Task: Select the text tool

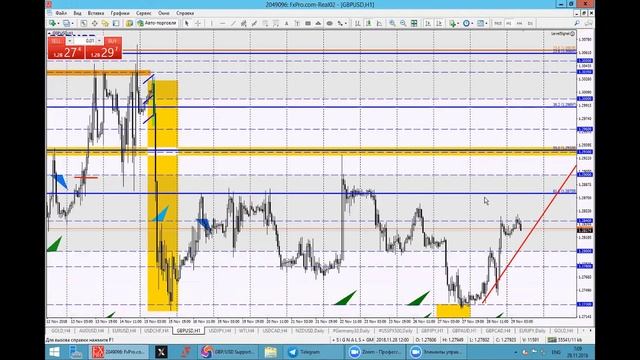Action: click(x=287, y=23)
